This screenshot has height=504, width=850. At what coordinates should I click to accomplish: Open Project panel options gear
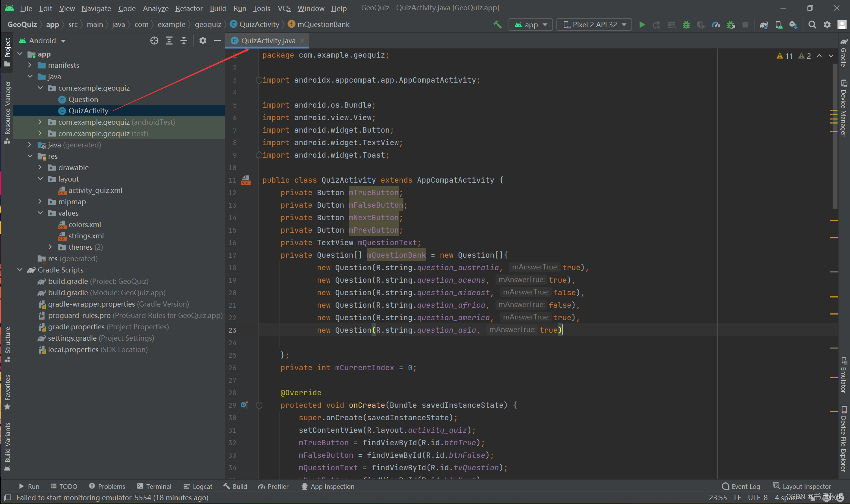[203, 41]
